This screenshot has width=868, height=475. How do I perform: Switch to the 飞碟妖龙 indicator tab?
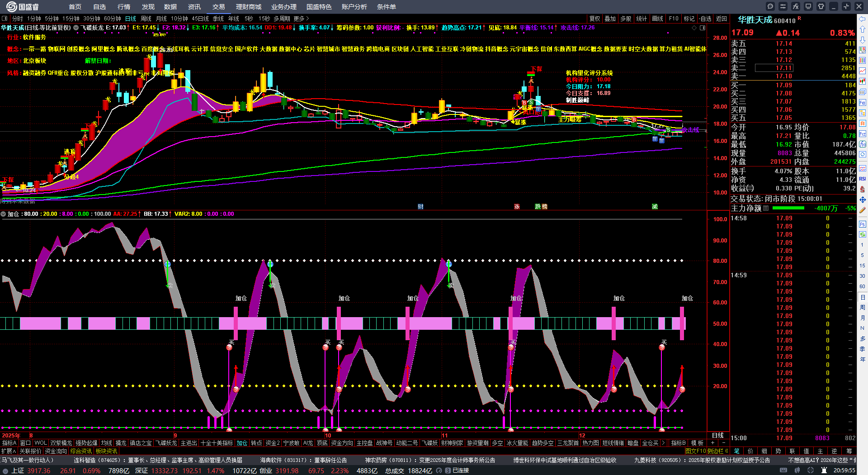point(166,443)
